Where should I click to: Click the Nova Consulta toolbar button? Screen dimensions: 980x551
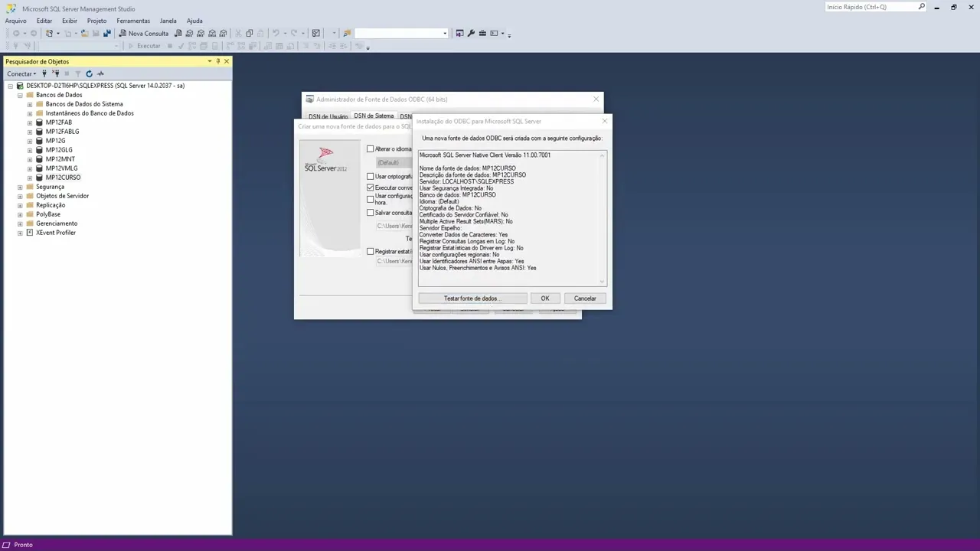click(143, 33)
